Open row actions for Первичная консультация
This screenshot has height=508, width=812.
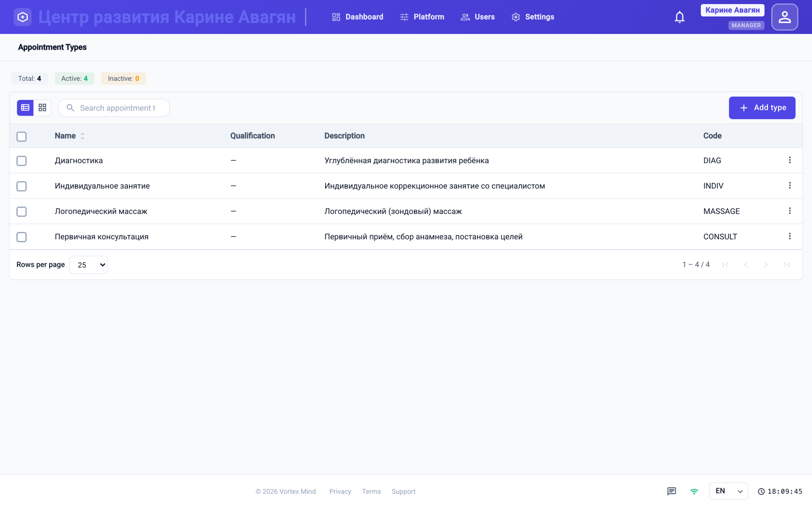pos(790,236)
